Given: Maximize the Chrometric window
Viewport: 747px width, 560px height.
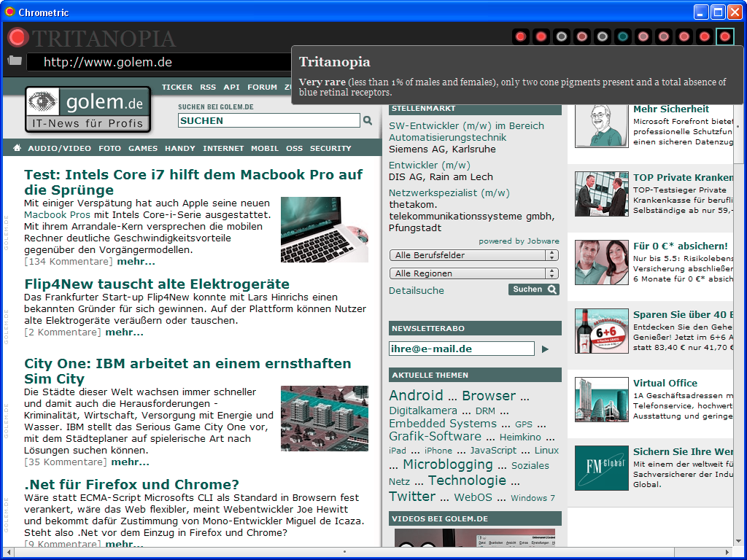Looking at the screenshot, I should (718, 12).
